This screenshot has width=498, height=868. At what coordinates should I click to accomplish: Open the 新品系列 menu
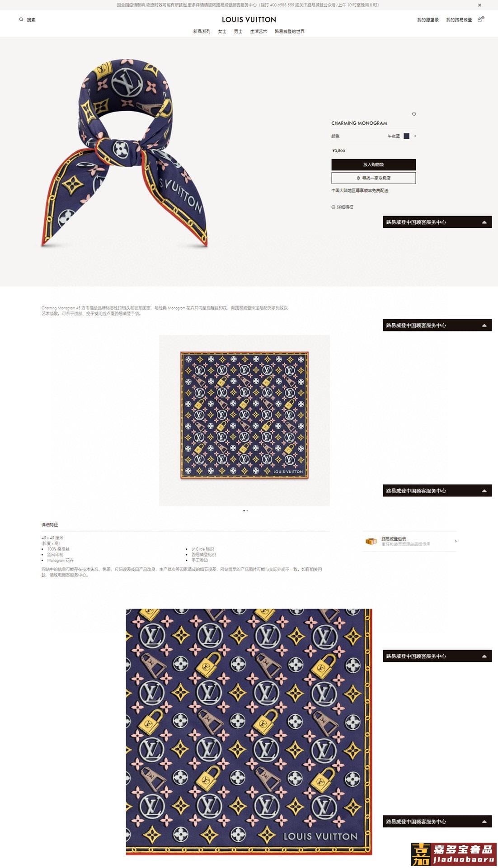pos(202,32)
